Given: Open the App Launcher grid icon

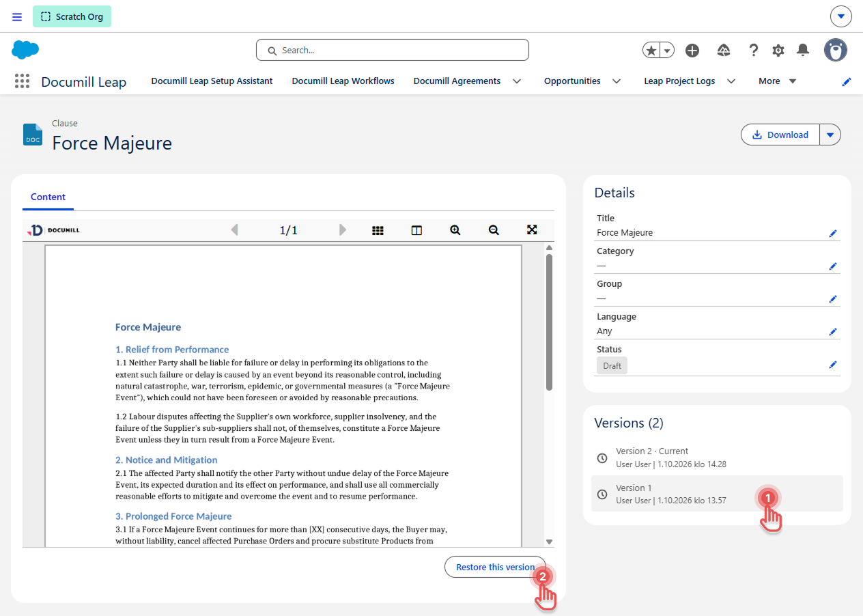Looking at the screenshot, I should (x=23, y=81).
